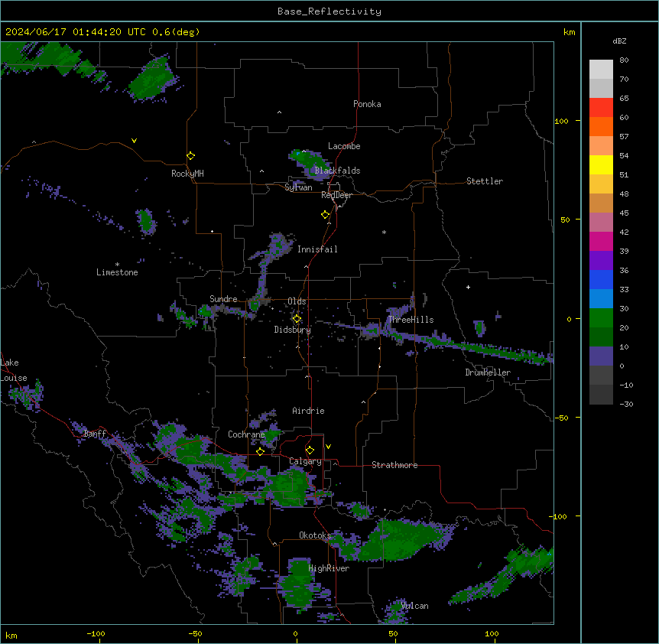Screen dimensions: 659x644
Task: Select the slate blue 10-0 dBZ swatch
Action: tap(601, 356)
